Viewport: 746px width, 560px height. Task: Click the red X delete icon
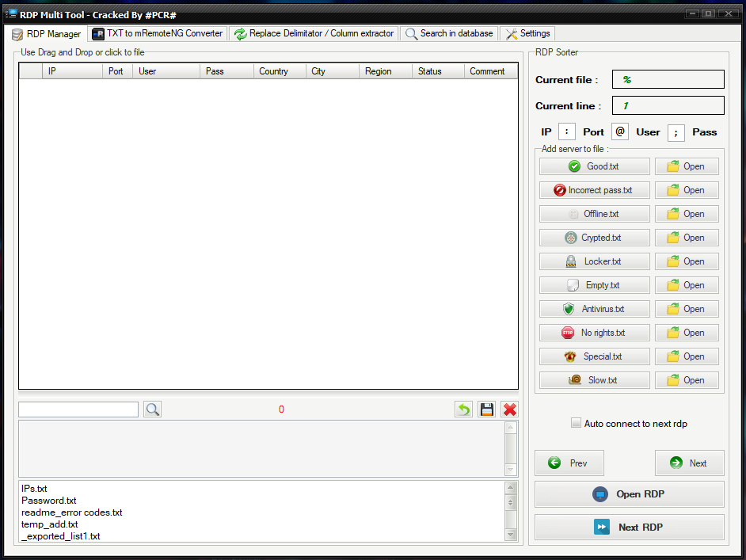click(509, 409)
